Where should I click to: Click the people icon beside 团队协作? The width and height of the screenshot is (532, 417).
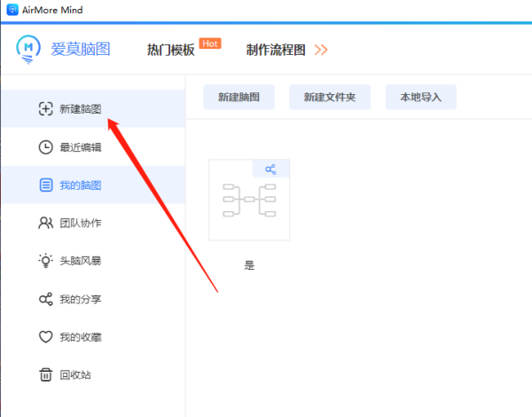click(x=45, y=223)
